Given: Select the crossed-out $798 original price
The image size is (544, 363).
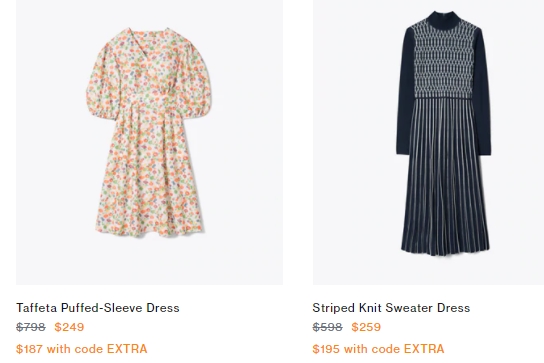Looking at the screenshot, I should click(x=31, y=327).
